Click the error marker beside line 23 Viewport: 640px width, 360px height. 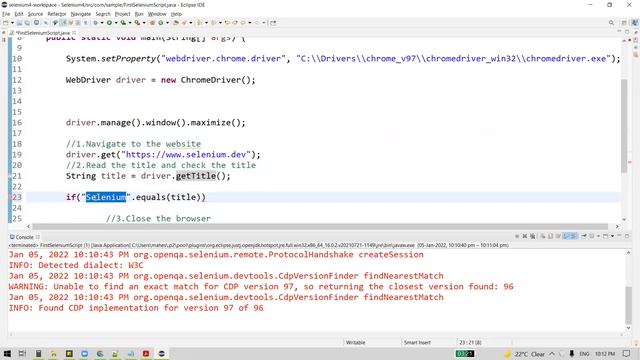click(x=10, y=197)
